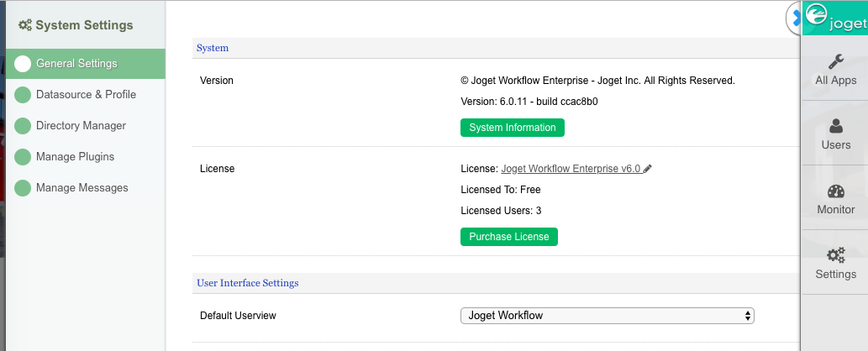Select Manage Plugins in left sidebar

coord(75,157)
